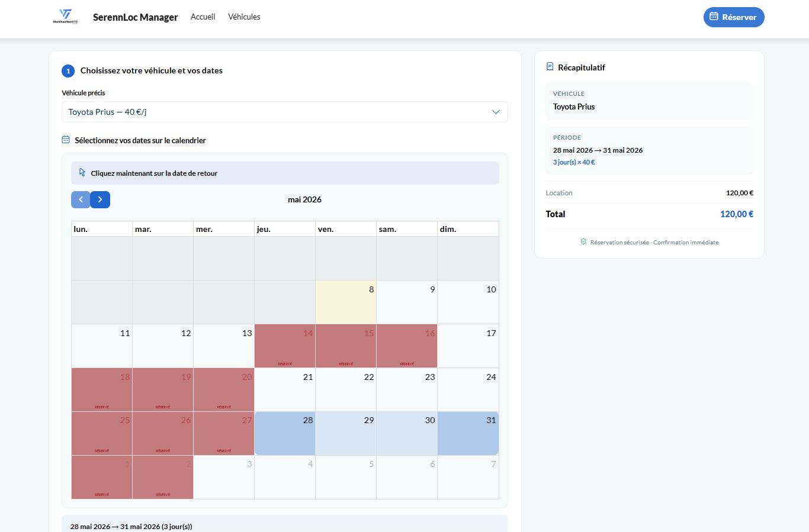Select May 31 as return date

pos(468,433)
